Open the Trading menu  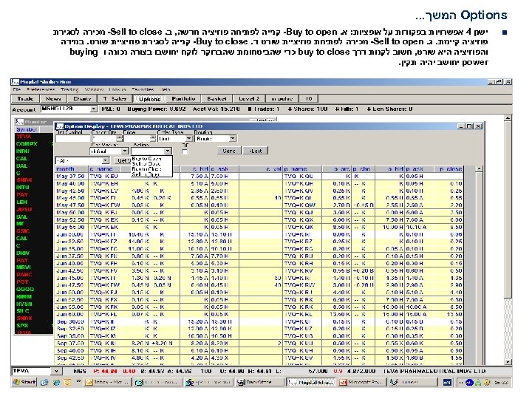(x=69, y=89)
